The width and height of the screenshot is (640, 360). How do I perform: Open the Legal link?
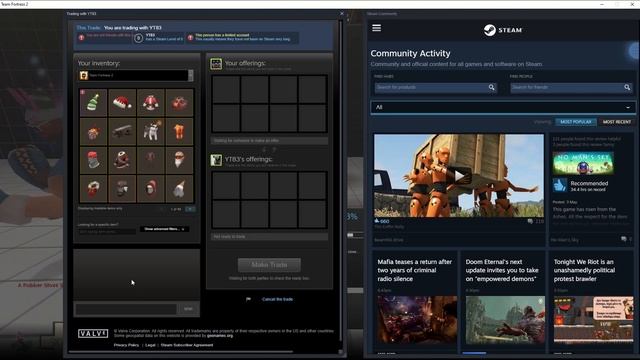150,345
